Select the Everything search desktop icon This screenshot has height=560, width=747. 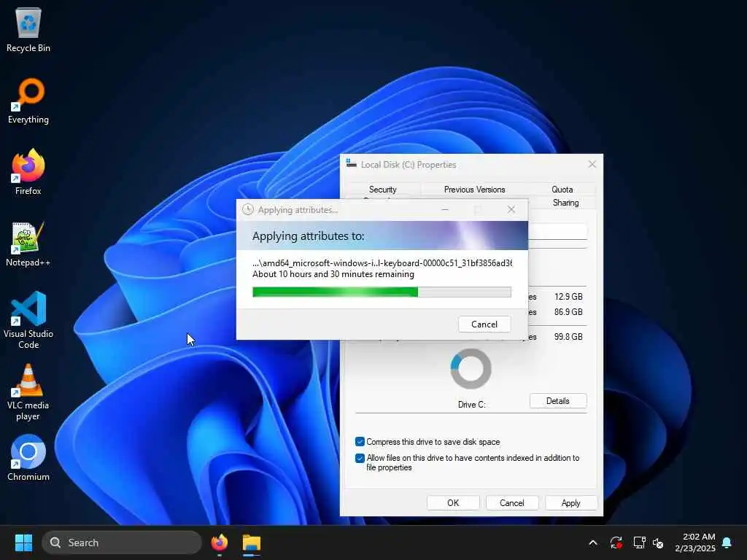point(28,101)
